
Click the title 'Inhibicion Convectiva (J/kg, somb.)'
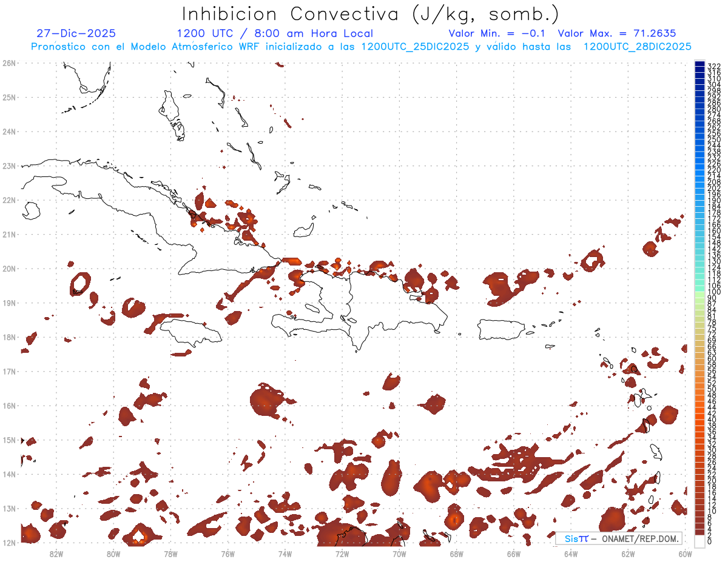(371, 15)
